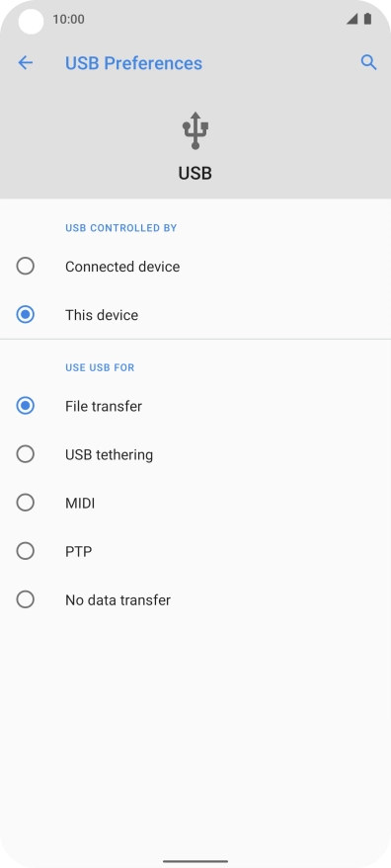
Task: Tap the USE USB FOR section header
Action: pos(100,367)
